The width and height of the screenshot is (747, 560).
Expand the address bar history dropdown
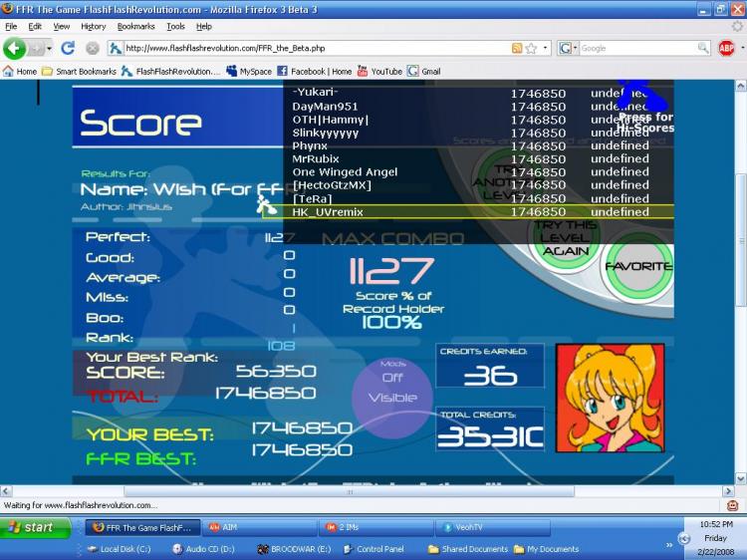(x=545, y=48)
